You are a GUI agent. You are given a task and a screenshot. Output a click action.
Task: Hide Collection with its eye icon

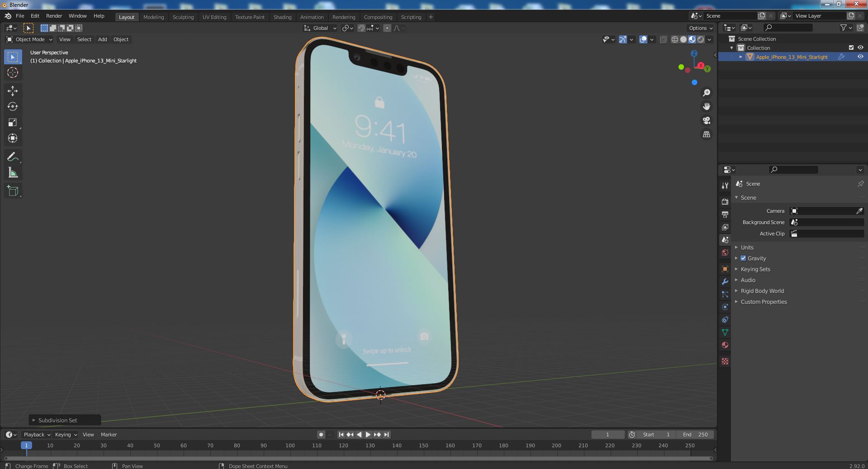(x=860, y=48)
